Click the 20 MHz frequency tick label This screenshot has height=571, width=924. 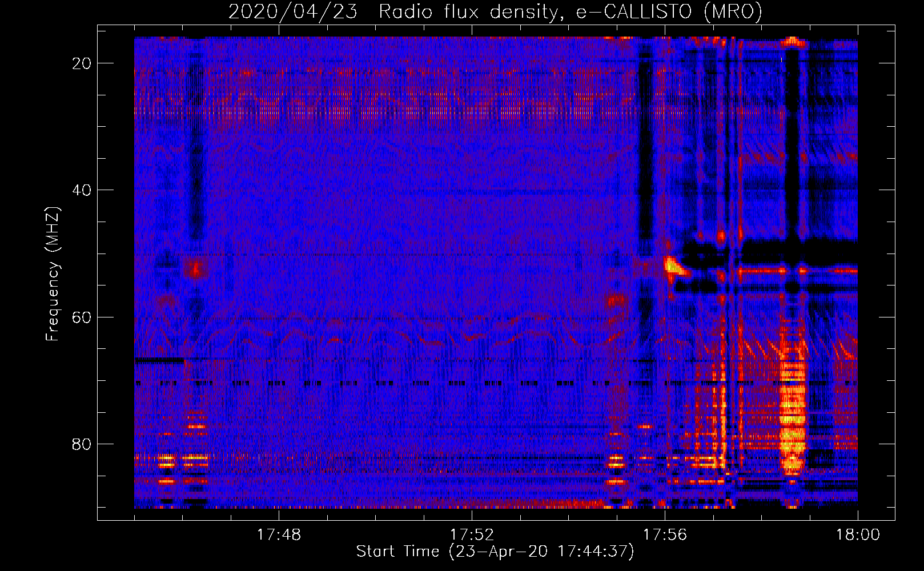pyautogui.click(x=82, y=63)
